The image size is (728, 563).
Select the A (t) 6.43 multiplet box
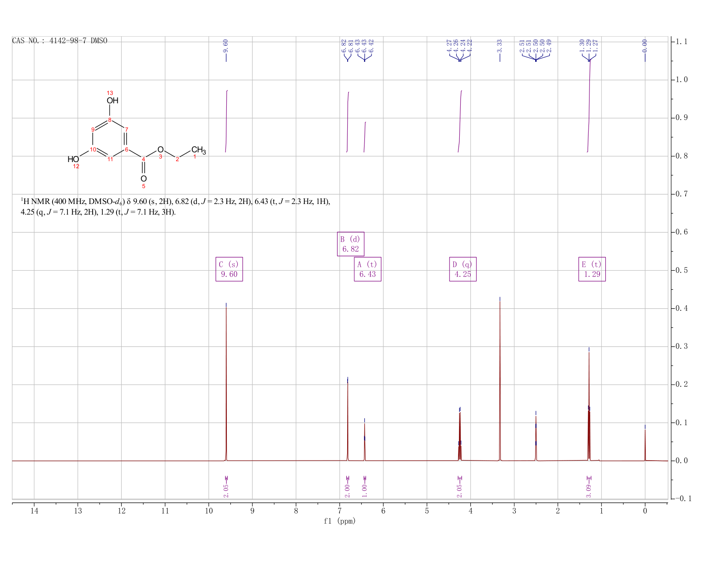coord(368,269)
